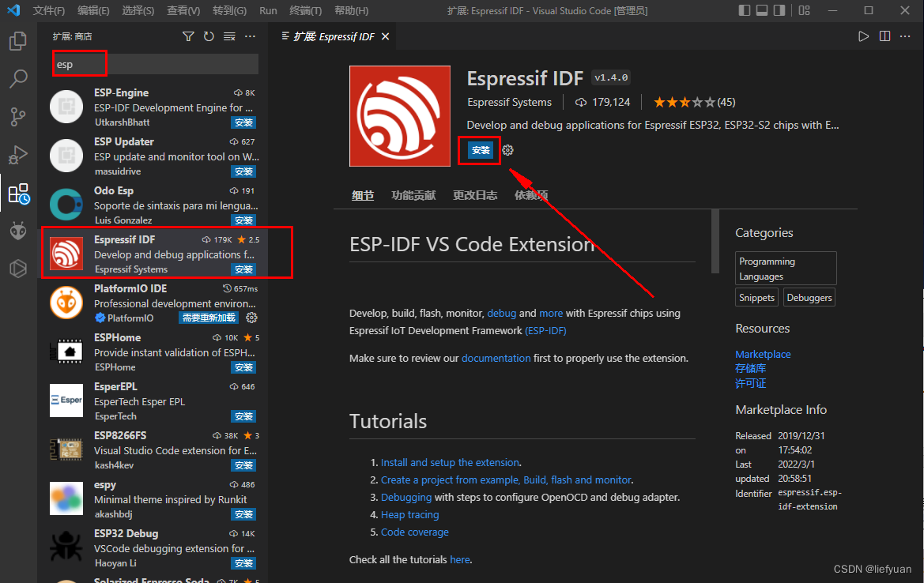Click the star rating (45) on detail page

(694, 102)
